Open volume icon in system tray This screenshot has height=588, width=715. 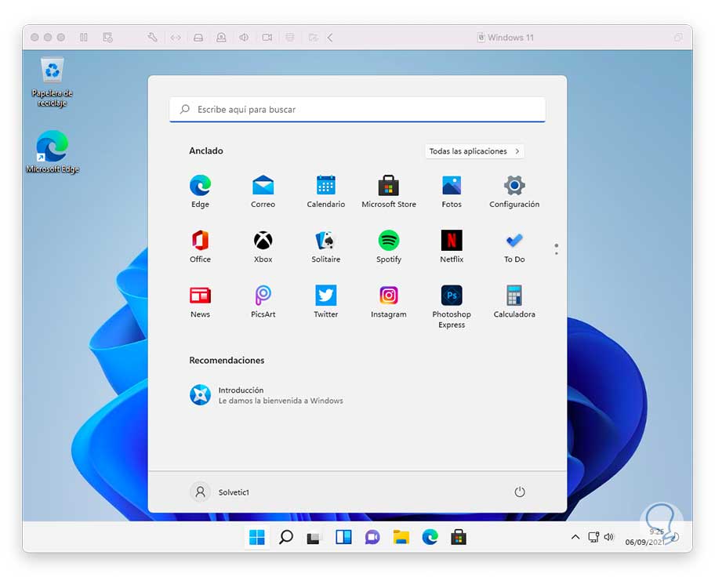coord(608,537)
